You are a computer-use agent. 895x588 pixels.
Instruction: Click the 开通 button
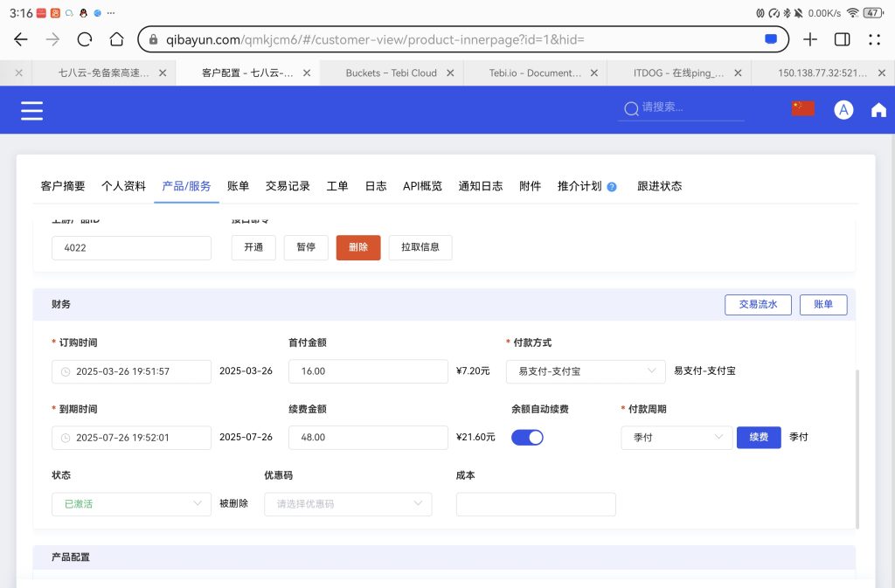(x=253, y=247)
